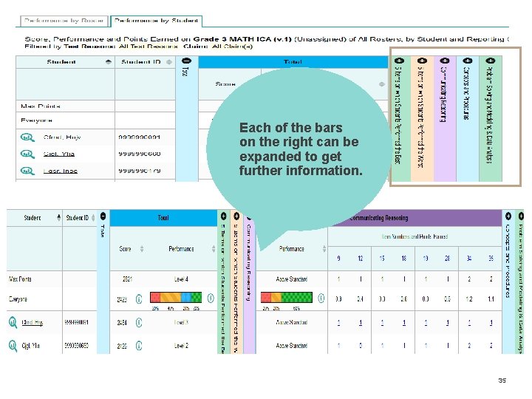Viewport: 532px width, 399px height.
Task: Open report icon for Cjcl, Ylia in upper table
Action: tap(27, 154)
